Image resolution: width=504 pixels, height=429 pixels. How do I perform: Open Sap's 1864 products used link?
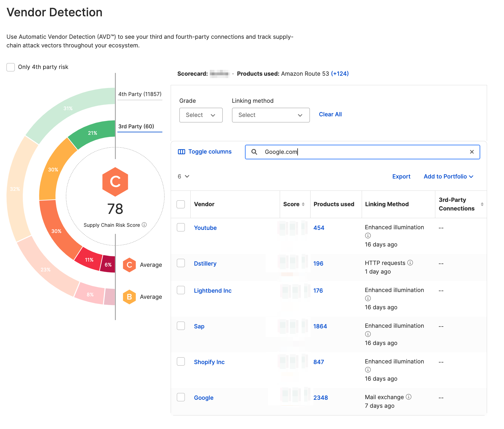(320, 327)
